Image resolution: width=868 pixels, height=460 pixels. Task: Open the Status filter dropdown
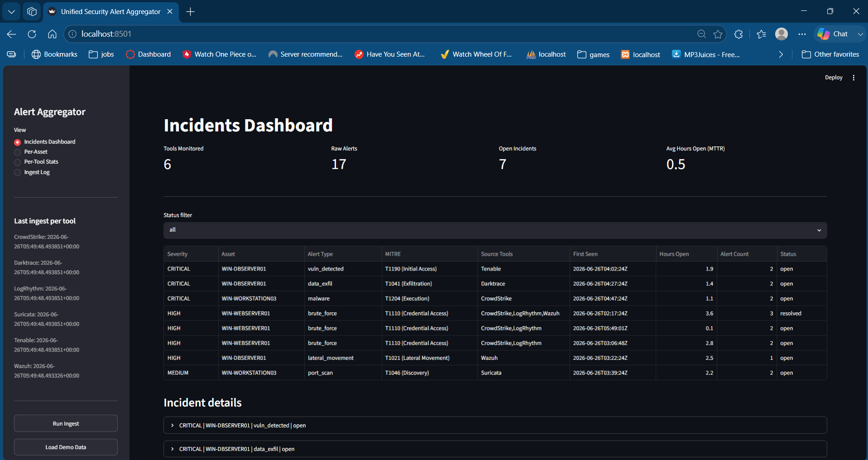click(x=495, y=230)
